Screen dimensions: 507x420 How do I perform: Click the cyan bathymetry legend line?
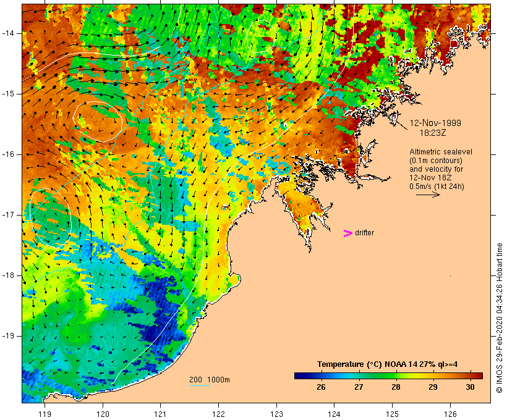click(x=200, y=385)
